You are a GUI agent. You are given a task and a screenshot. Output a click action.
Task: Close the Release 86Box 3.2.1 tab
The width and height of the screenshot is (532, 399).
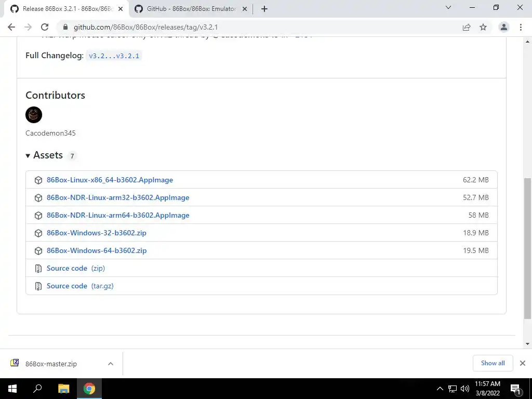point(121,9)
